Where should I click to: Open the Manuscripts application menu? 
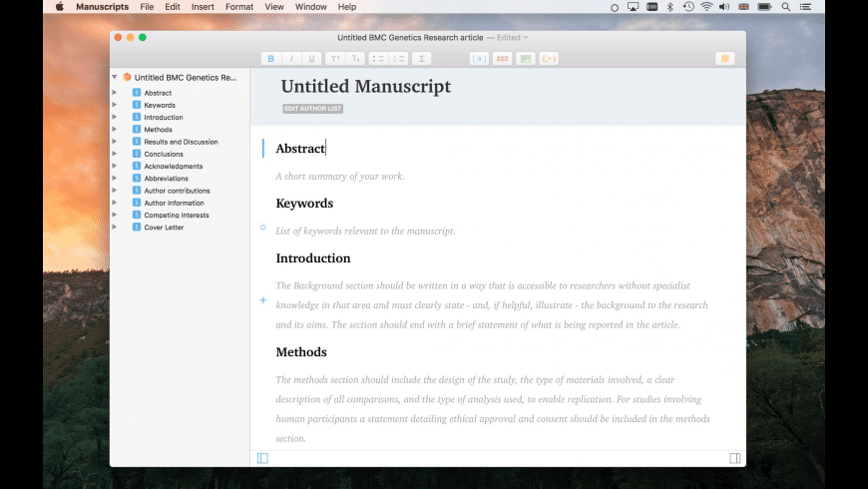coord(102,7)
